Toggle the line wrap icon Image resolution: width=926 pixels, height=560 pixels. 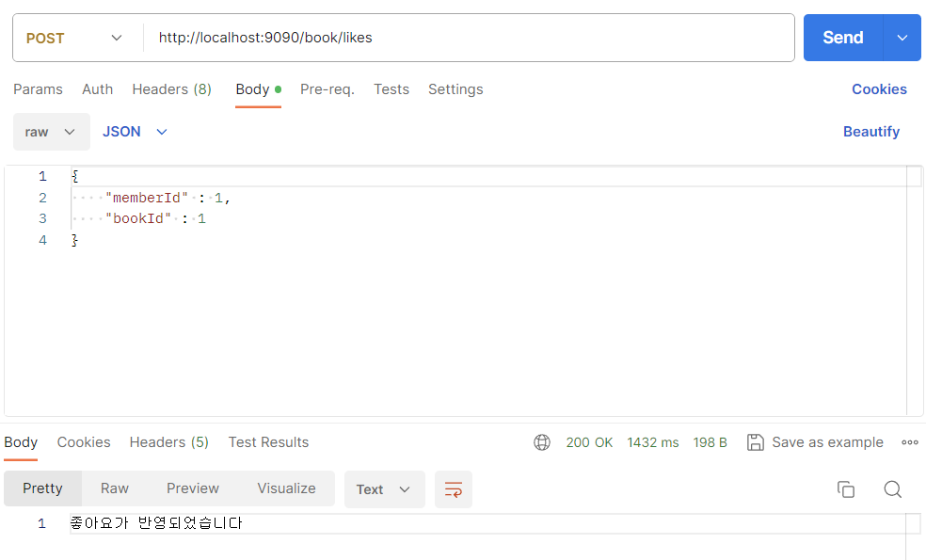[454, 489]
